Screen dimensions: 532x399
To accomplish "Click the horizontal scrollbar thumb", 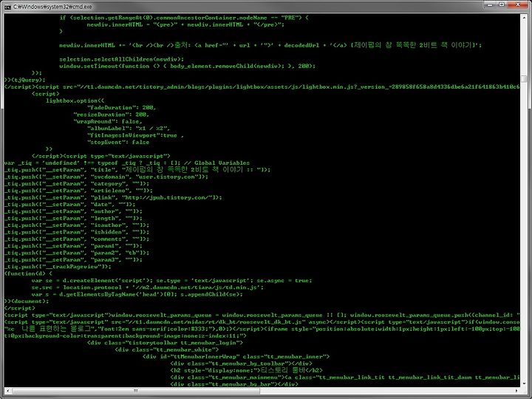I will (135, 391).
